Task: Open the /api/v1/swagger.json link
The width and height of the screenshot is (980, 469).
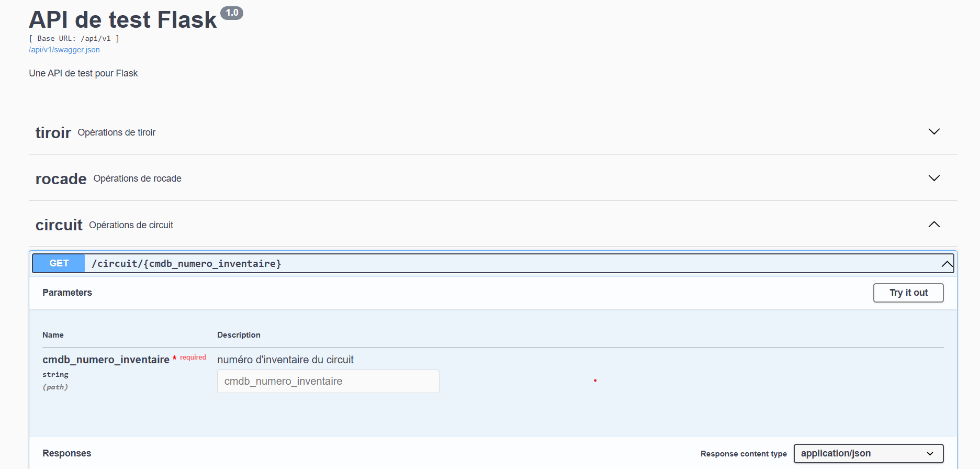Action: tap(64, 50)
